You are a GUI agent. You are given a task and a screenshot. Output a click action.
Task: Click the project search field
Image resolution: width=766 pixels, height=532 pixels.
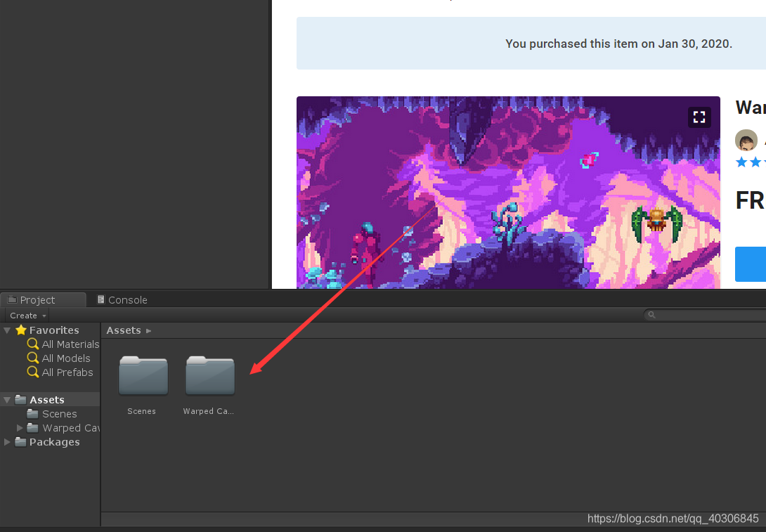tap(705, 315)
